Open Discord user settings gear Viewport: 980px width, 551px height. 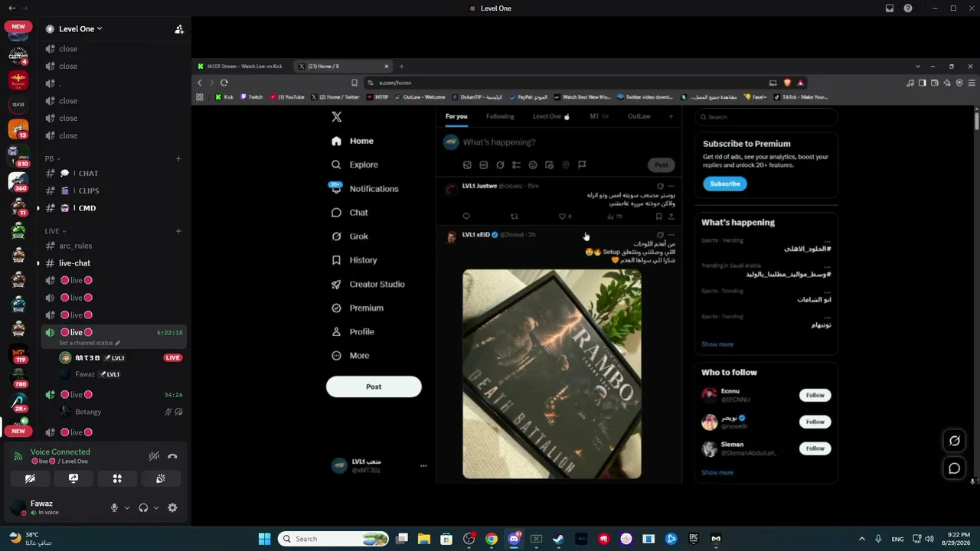tap(172, 507)
